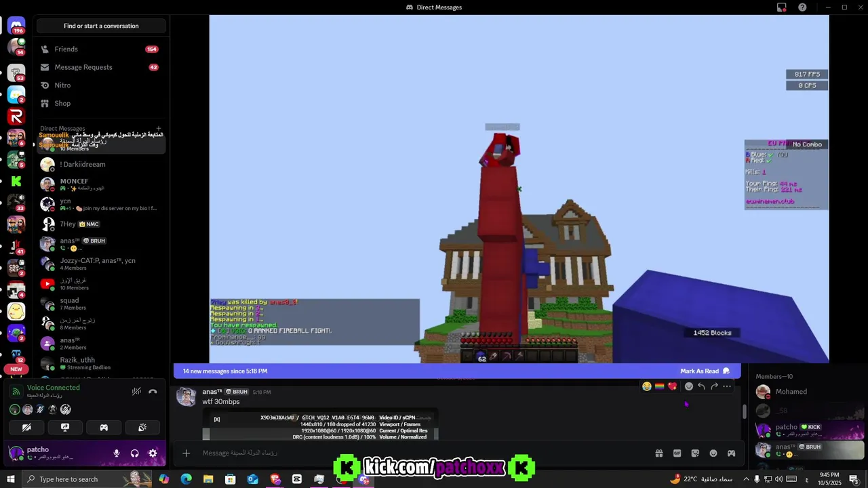Click the Windows taskbar search box

(x=87, y=479)
